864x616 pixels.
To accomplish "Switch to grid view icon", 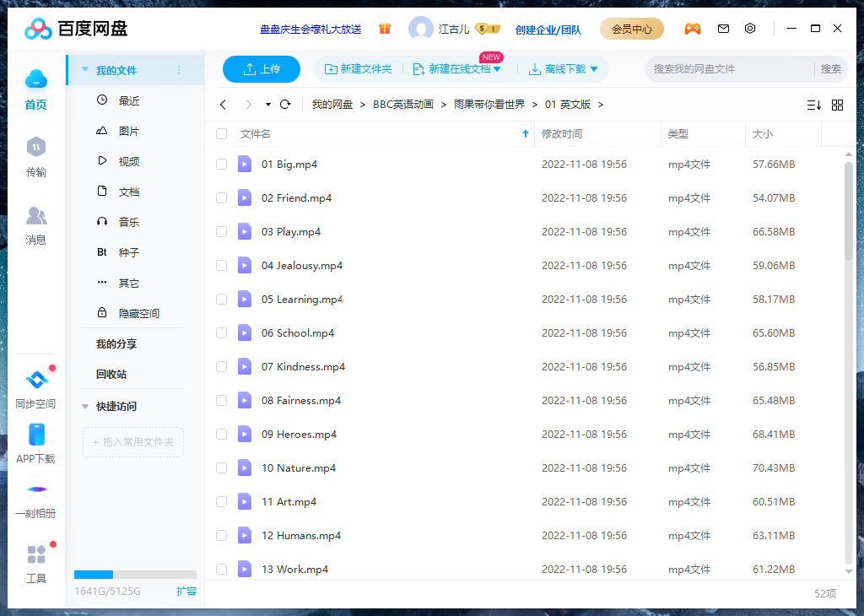I will point(837,105).
